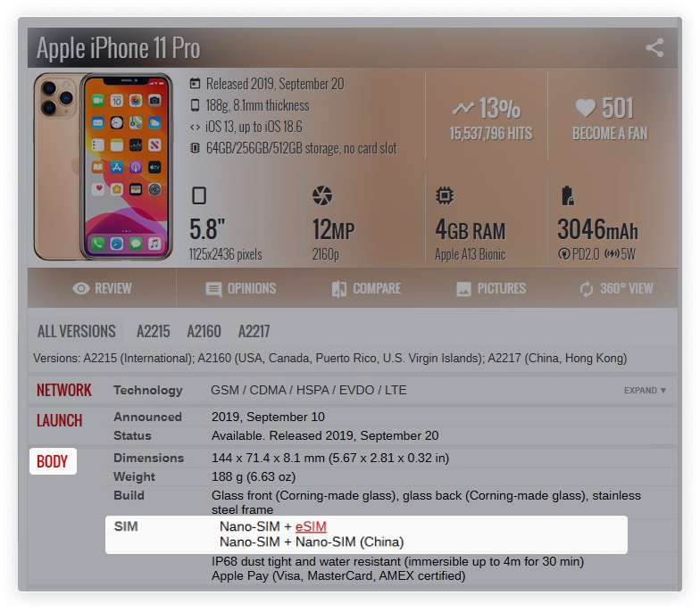Click the Compare phones icon
This screenshot has height=612, width=700.
coord(339,289)
